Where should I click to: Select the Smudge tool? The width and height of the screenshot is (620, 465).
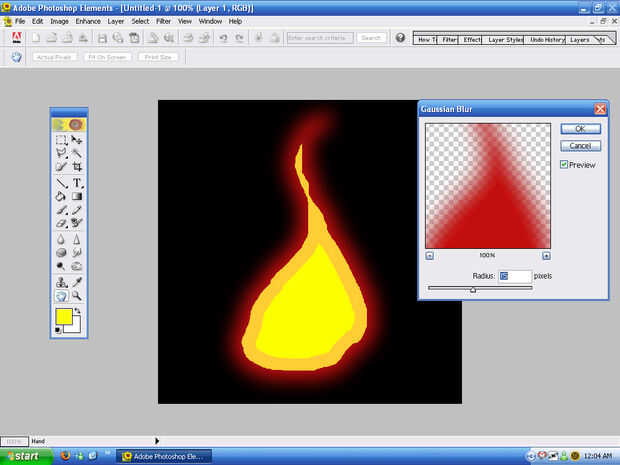[x=77, y=252]
